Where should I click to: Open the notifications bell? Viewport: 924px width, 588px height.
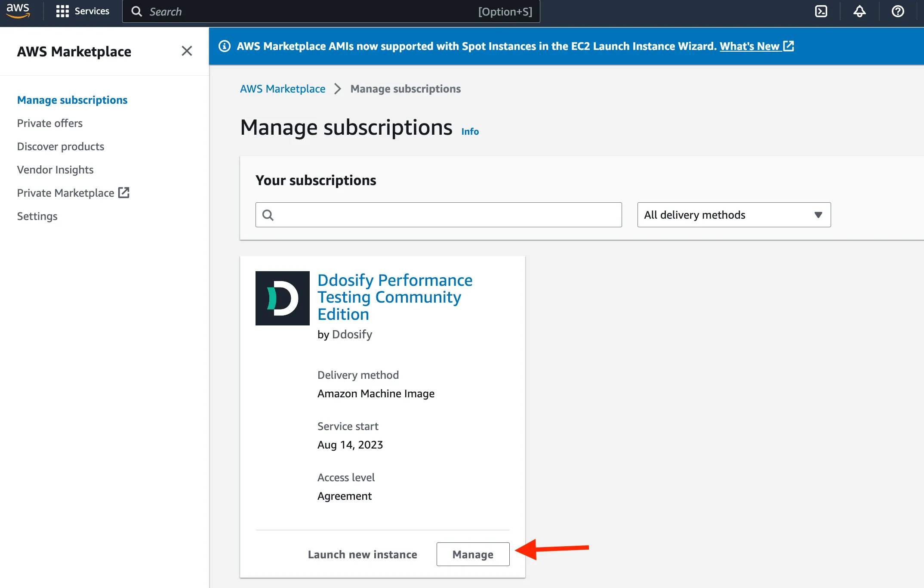point(859,11)
